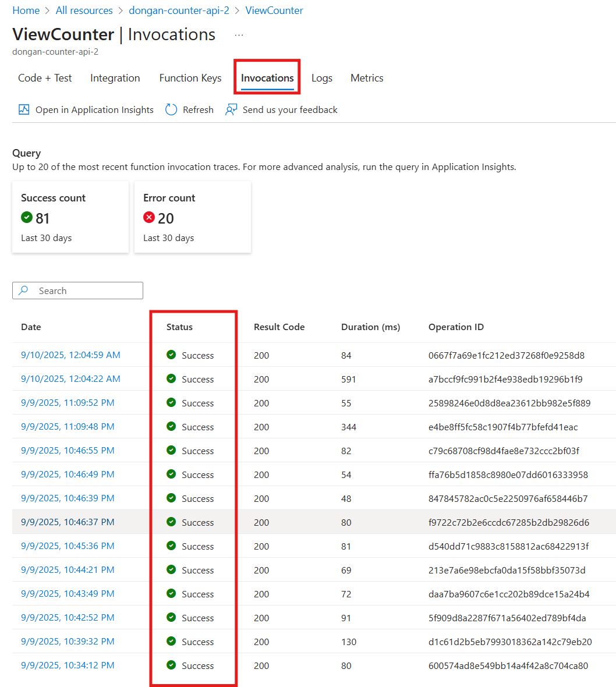The width and height of the screenshot is (616, 687).
Task: Go to the Logs tab
Action: click(322, 78)
